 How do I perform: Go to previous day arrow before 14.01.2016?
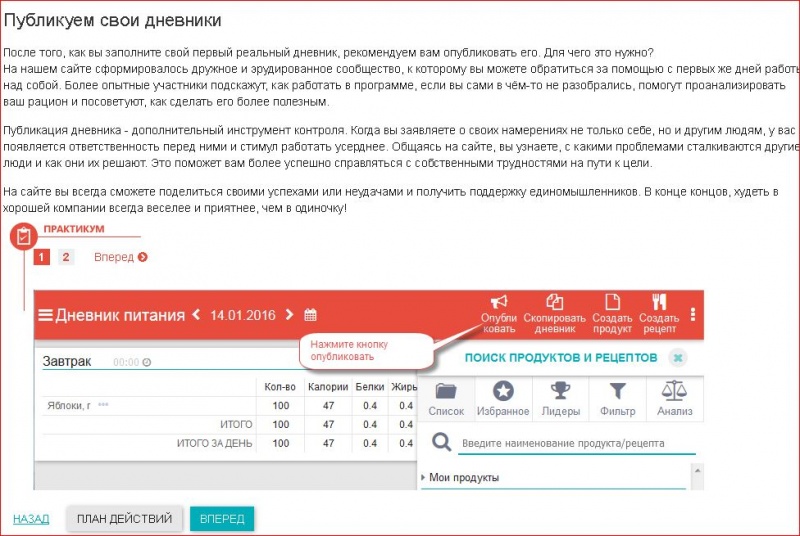[196, 315]
